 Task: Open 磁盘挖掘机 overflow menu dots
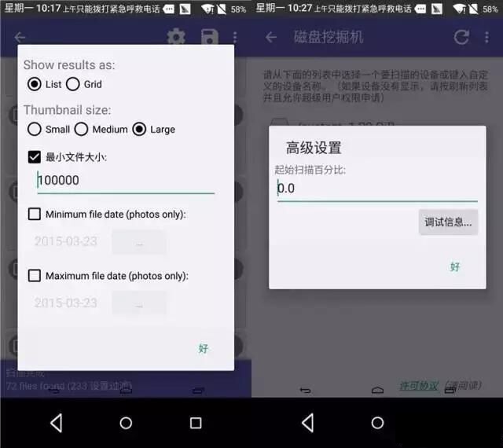click(487, 37)
